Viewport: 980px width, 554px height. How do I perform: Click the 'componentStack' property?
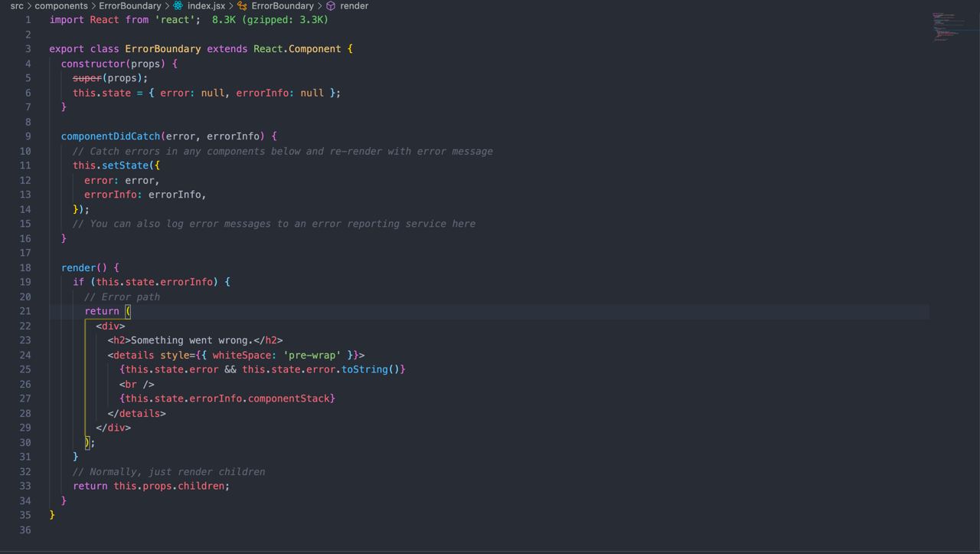click(289, 398)
